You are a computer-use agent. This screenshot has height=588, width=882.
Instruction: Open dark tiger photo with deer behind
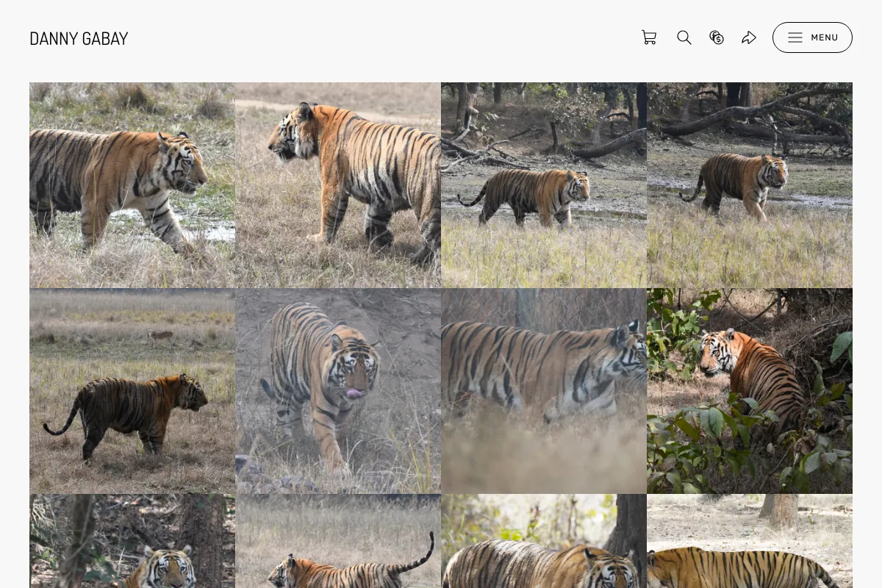[x=132, y=391]
